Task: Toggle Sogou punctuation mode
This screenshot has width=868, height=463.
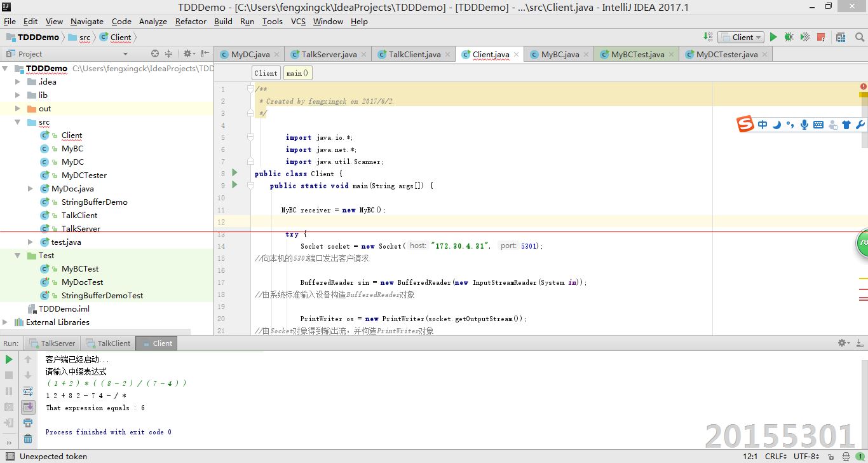Action: tap(790, 125)
